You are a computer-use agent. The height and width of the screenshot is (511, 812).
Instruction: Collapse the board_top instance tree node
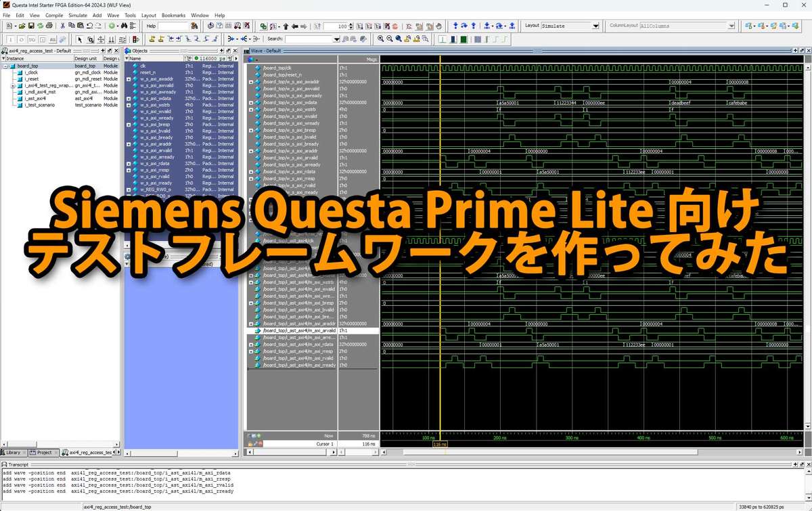tap(5, 66)
